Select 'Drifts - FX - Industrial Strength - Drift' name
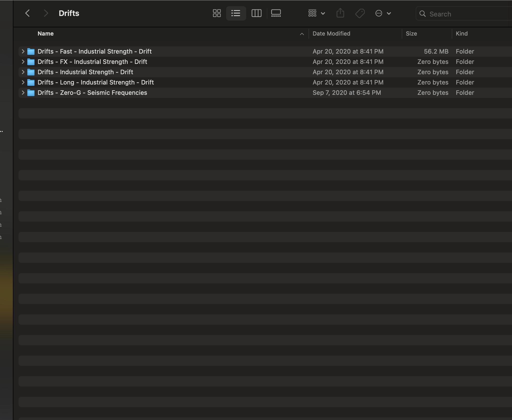The width and height of the screenshot is (512, 420). [92, 62]
